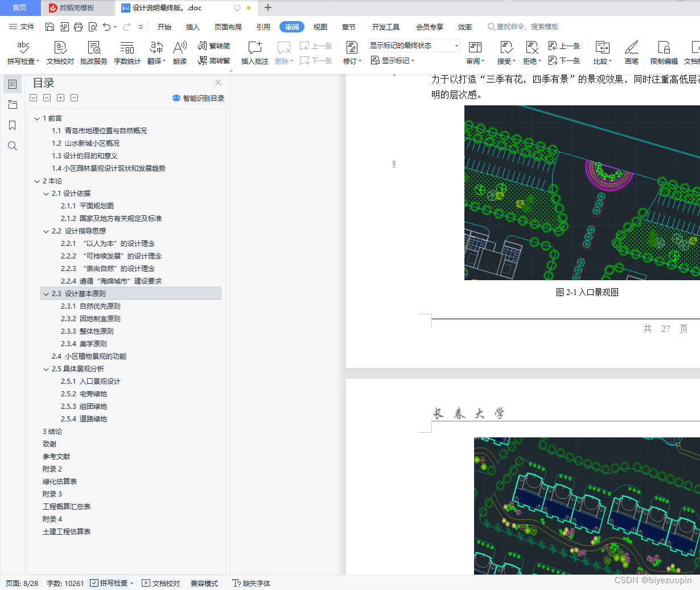Click the undo arrow
Screen dimensions: 700x590
point(106,27)
